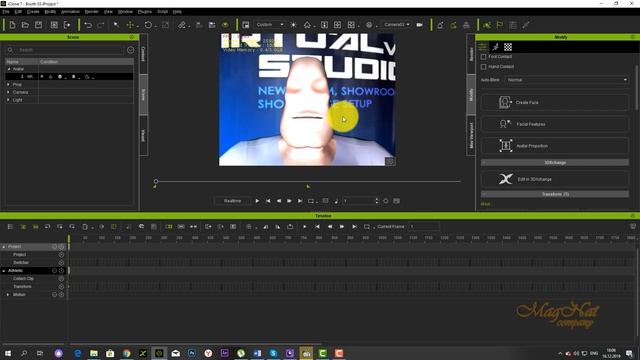Go to start frame under the viewport

[x=268, y=201]
